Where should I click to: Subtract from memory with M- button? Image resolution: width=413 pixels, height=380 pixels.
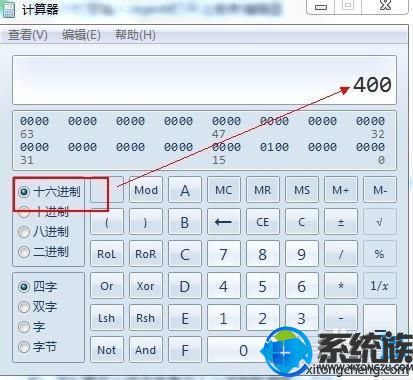(x=380, y=190)
